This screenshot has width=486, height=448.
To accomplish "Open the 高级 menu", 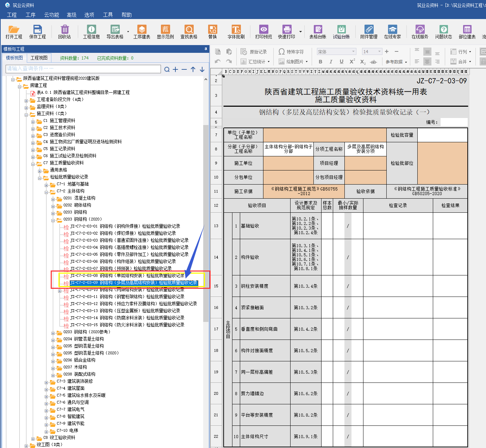I will coord(71,15).
